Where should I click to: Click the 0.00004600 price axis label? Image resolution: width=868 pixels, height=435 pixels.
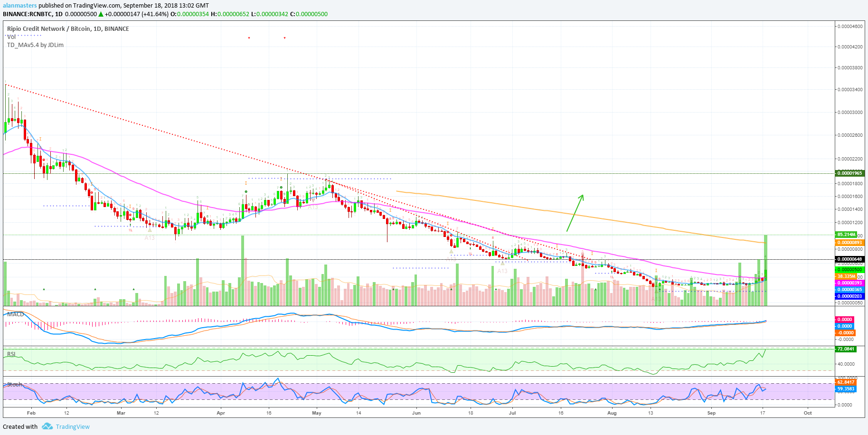point(850,27)
